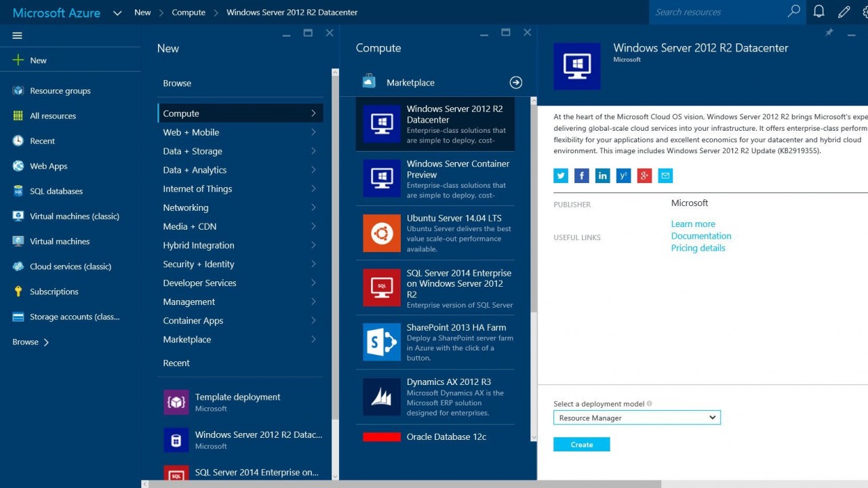Expand Internet of Things category
This screenshot has width=868, height=488.
240,189
